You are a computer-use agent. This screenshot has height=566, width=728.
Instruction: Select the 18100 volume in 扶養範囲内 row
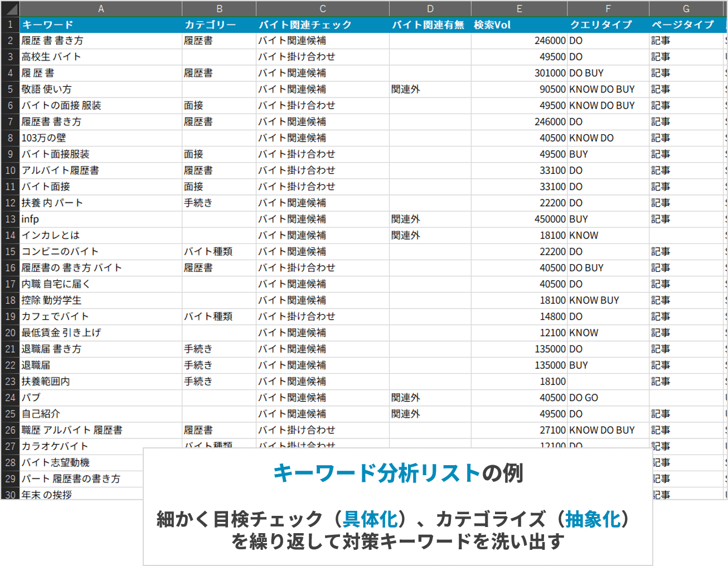520,382
